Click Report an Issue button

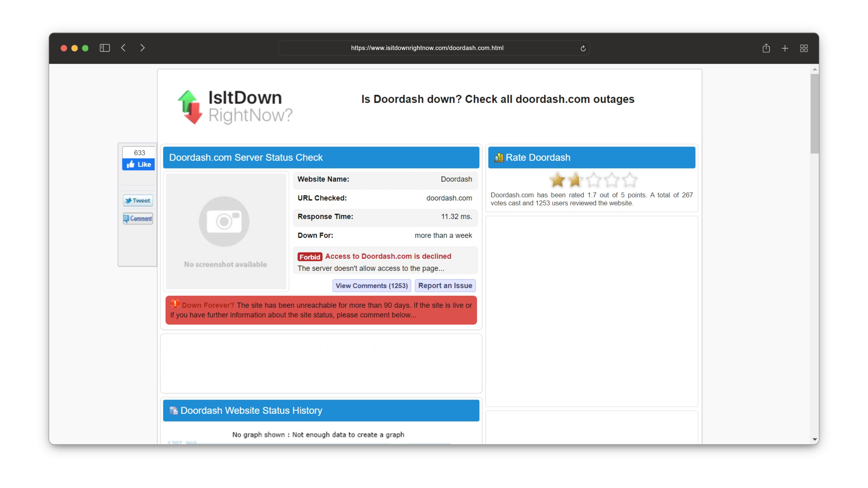coord(445,286)
